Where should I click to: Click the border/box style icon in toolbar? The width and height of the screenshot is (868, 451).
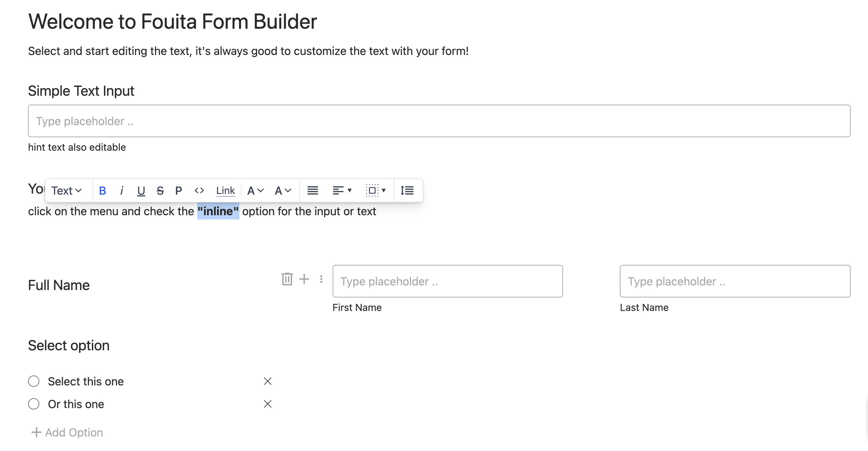point(373,190)
